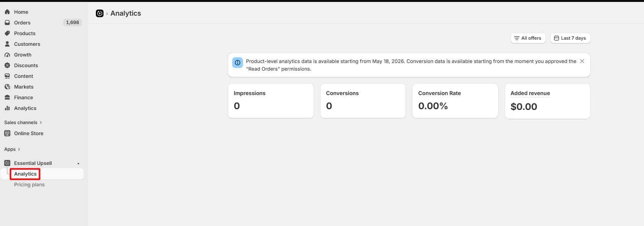Click the Essential Upsell app icon in sidebar
644x226 pixels.
click(7, 163)
